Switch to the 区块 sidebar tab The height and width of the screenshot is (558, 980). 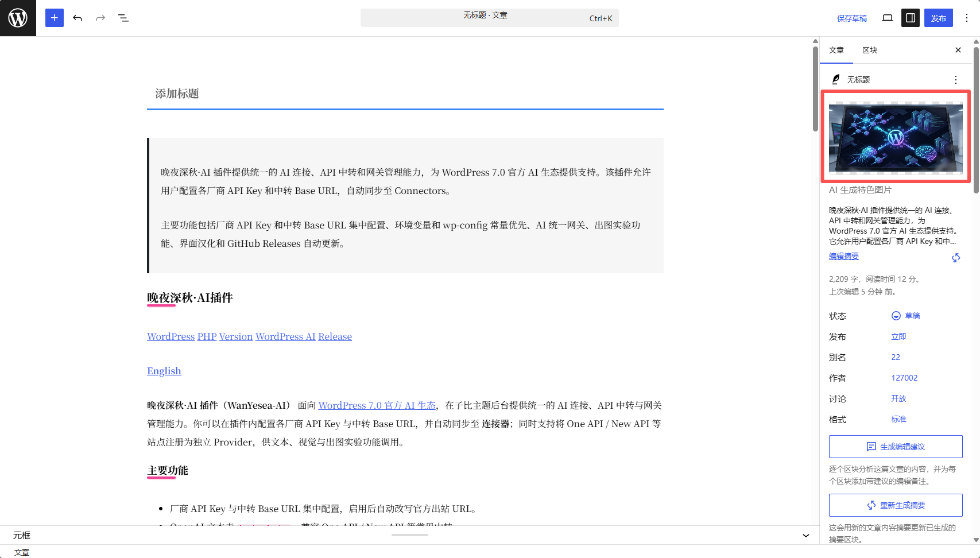pyautogui.click(x=870, y=50)
